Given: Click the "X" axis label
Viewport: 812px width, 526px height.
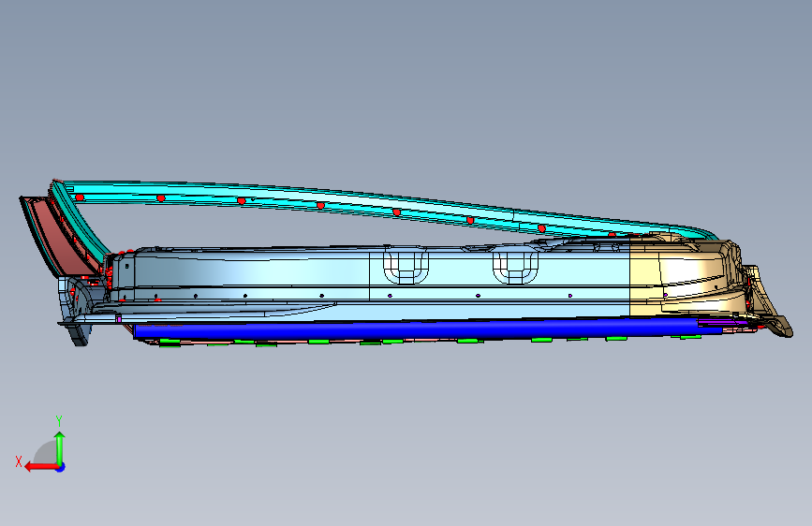Looking at the screenshot, I should coord(19,461).
